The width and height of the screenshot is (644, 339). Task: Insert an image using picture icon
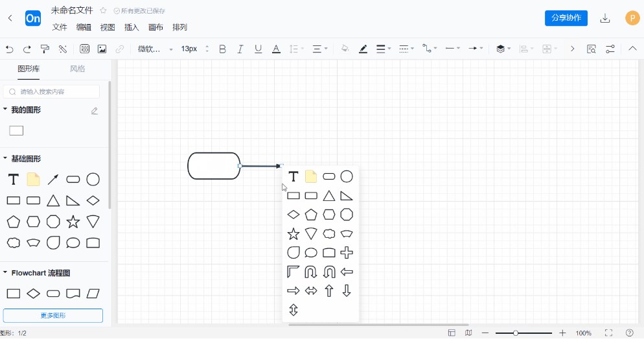click(102, 49)
